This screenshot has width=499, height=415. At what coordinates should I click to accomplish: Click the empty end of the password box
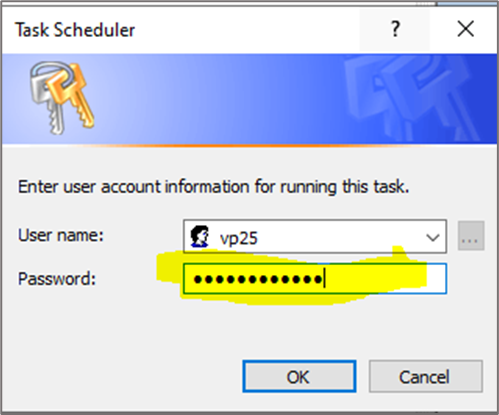(x=387, y=279)
